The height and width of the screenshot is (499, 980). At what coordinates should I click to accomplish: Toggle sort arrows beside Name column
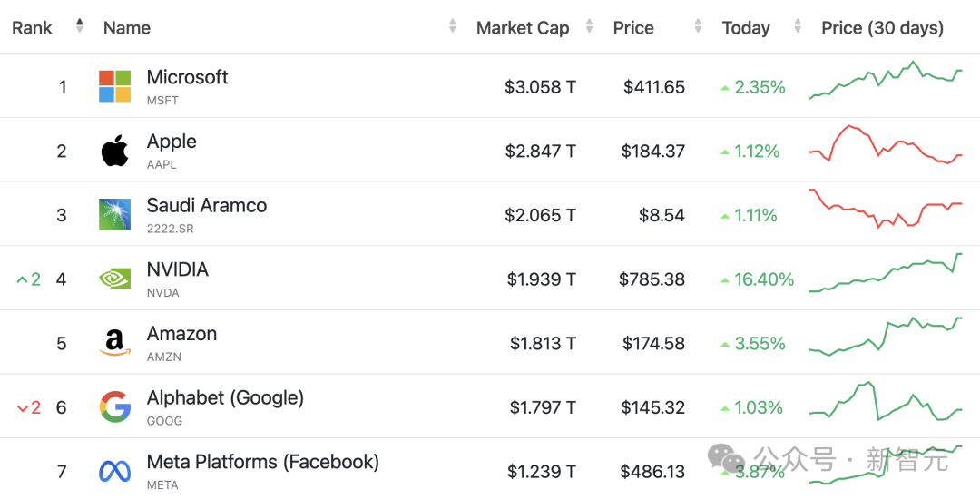(453, 25)
